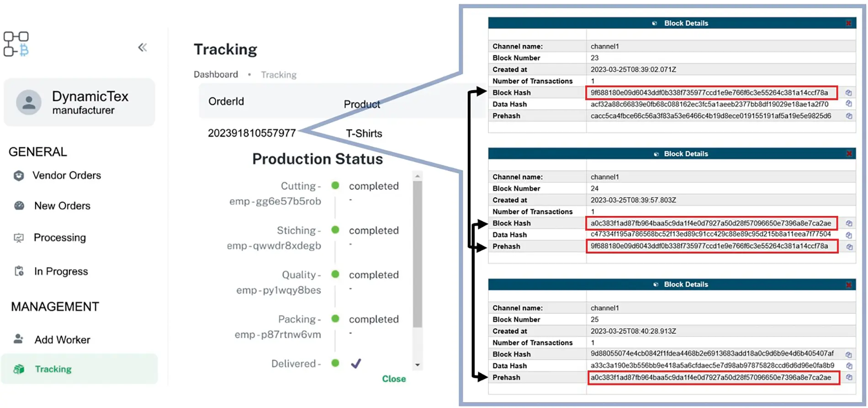Copy Data Hash of block 23

(848, 104)
